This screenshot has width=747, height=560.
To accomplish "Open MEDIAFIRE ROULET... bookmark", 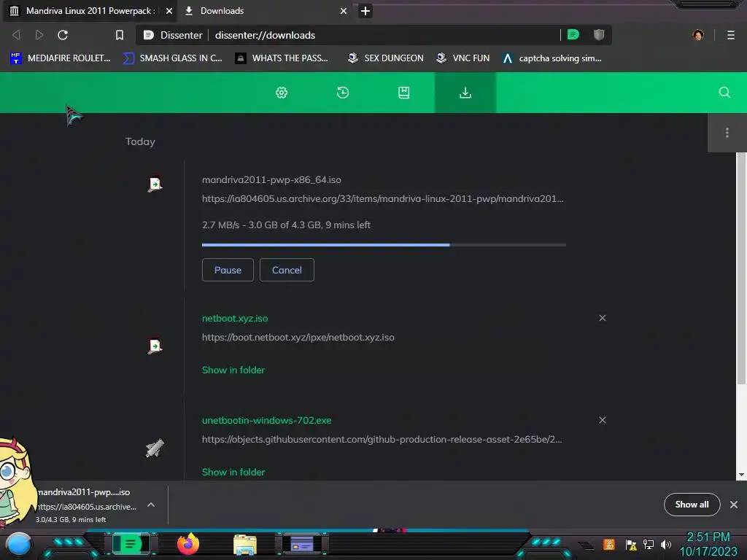I will coord(61,58).
